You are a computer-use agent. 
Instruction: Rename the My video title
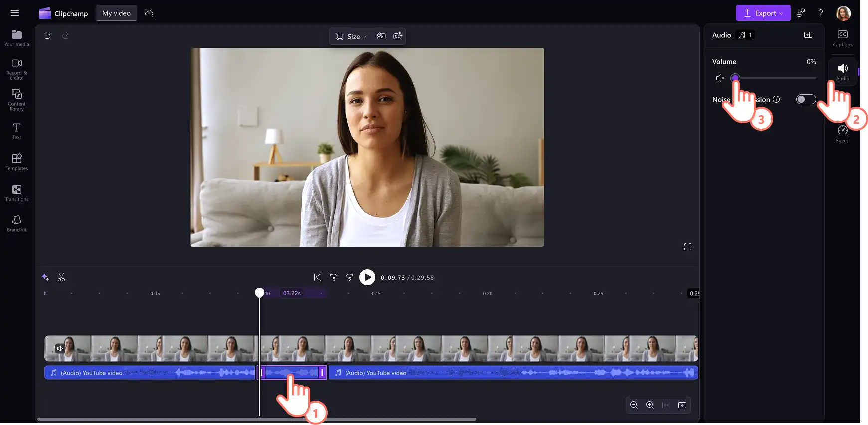tap(116, 13)
